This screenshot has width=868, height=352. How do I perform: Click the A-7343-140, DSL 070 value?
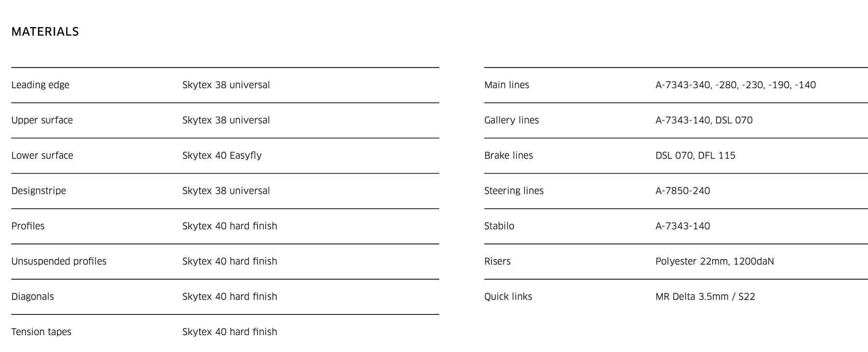[x=704, y=121]
